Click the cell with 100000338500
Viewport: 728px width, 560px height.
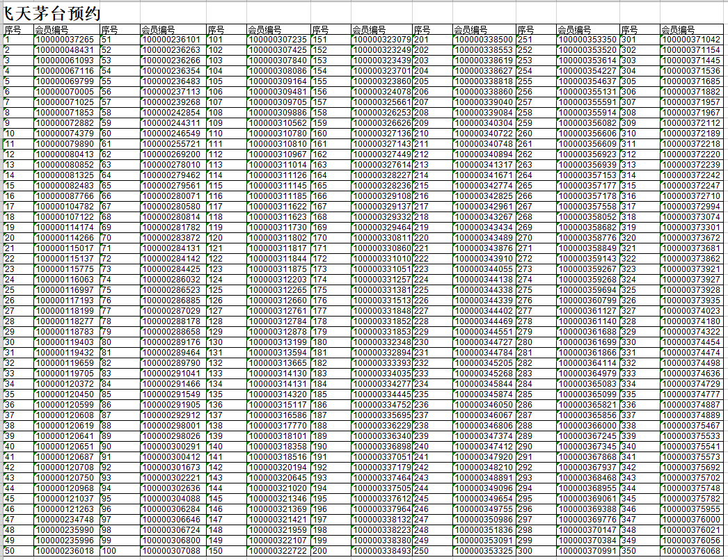tap(484, 40)
